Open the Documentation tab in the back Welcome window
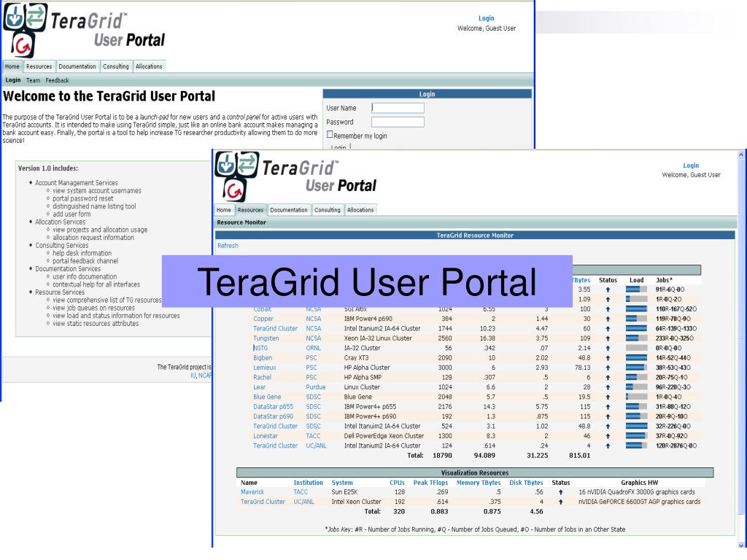747x560 pixels. (x=77, y=66)
